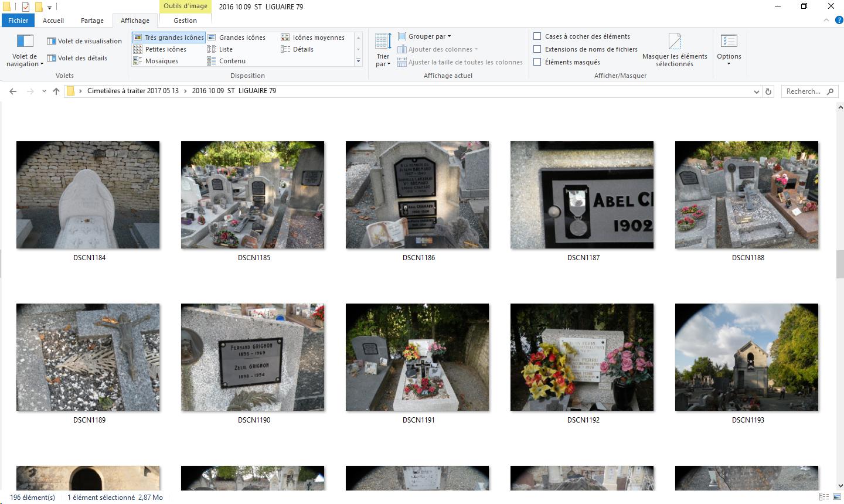
Task: Navigate to Cimetières à traiter 2017 05 13 breadcrumb
Action: click(x=133, y=91)
